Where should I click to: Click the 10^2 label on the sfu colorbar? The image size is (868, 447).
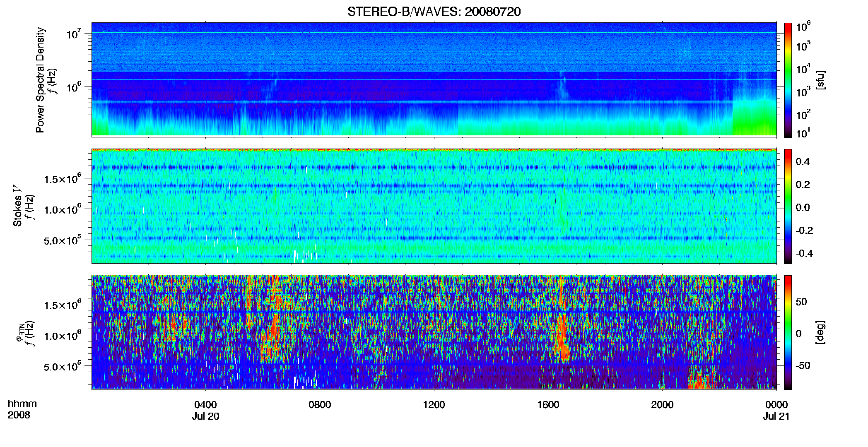803,114
